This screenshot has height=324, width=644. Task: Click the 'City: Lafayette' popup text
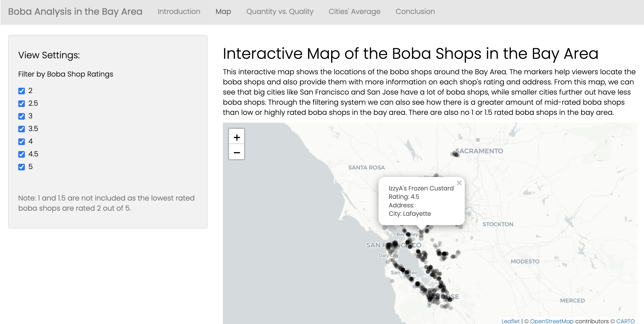pos(410,214)
